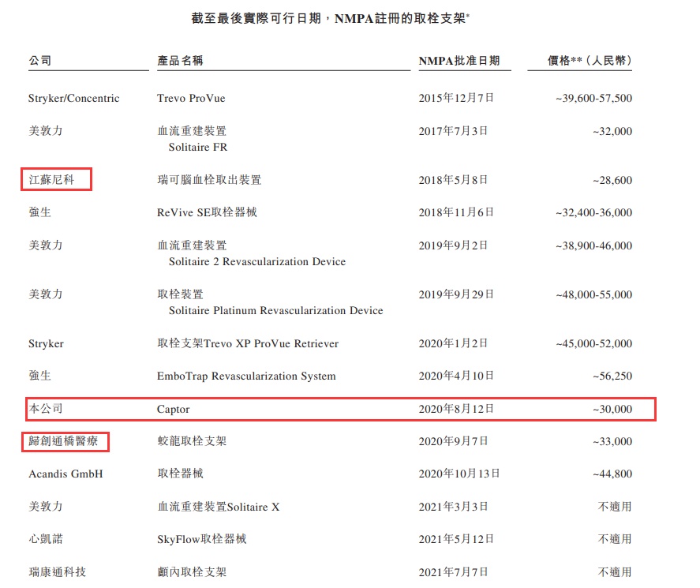Click the 顱內取栓支架 product name
This screenshot has height=588, width=700.
click(x=192, y=572)
